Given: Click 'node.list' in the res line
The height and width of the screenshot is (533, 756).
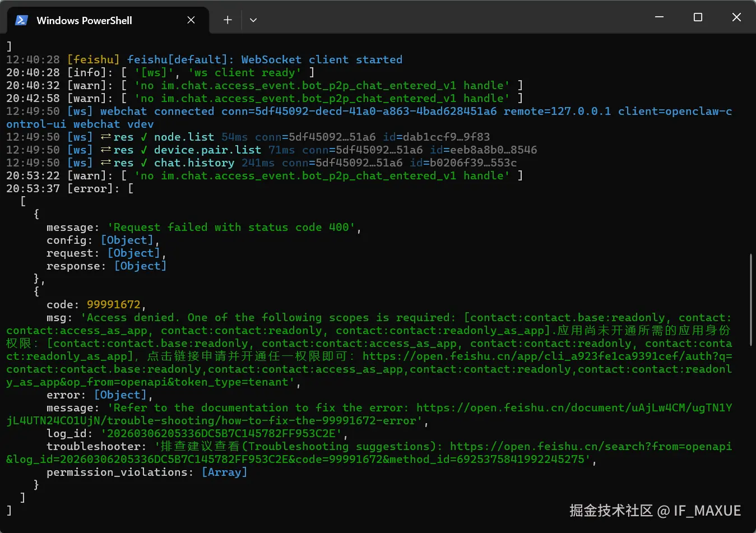Looking at the screenshot, I should 184,137.
